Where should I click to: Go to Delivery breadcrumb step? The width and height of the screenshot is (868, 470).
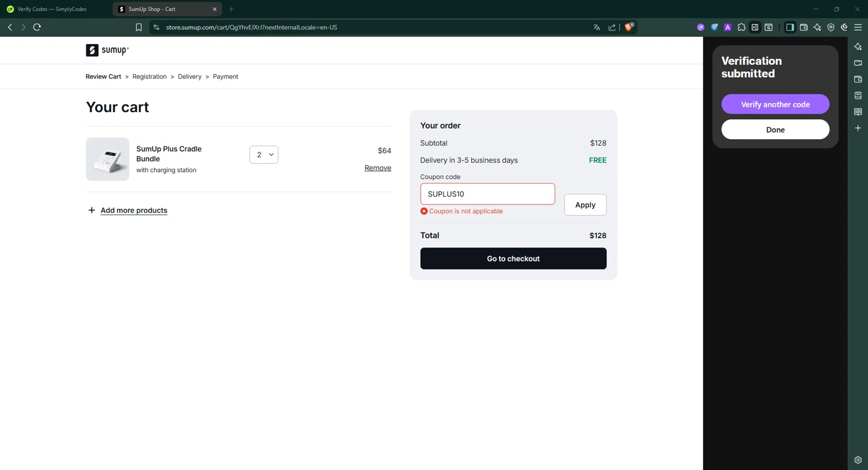pos(190,76)
